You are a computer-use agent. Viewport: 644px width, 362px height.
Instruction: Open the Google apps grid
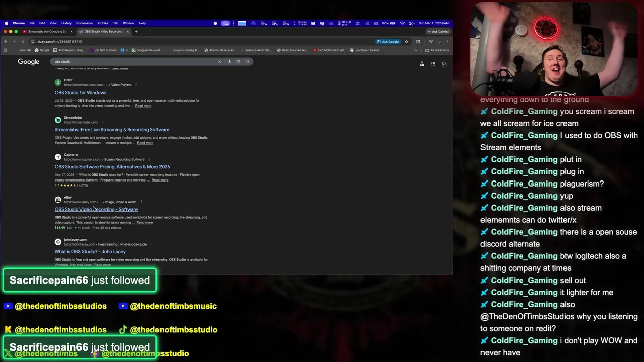click(433, 64)
